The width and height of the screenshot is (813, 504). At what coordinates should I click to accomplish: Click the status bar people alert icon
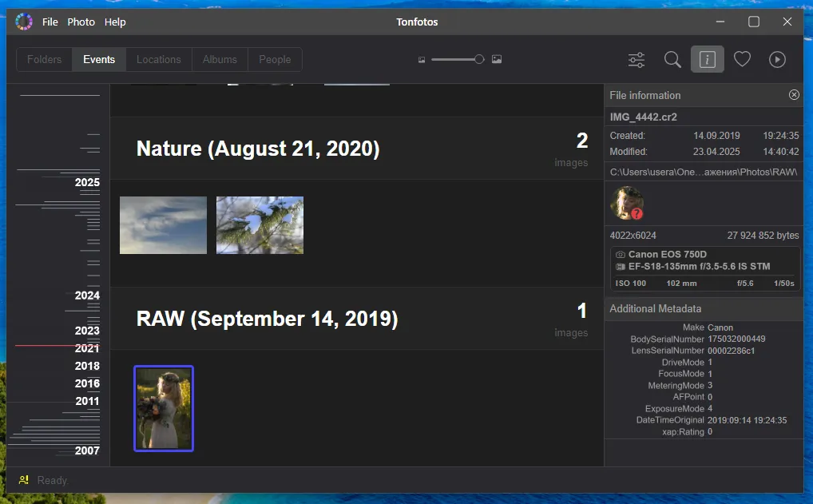point(24,479)
